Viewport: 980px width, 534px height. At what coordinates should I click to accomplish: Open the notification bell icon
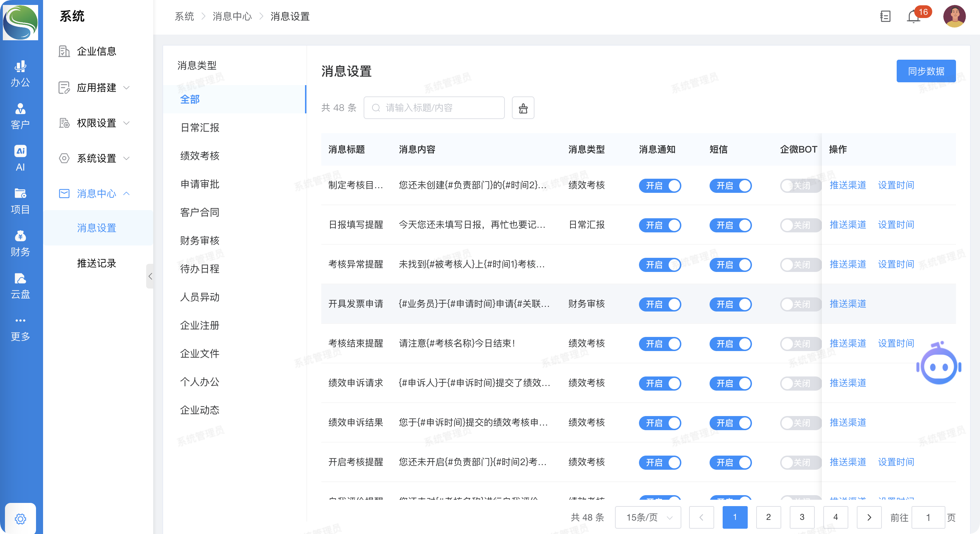click(913, 17)
